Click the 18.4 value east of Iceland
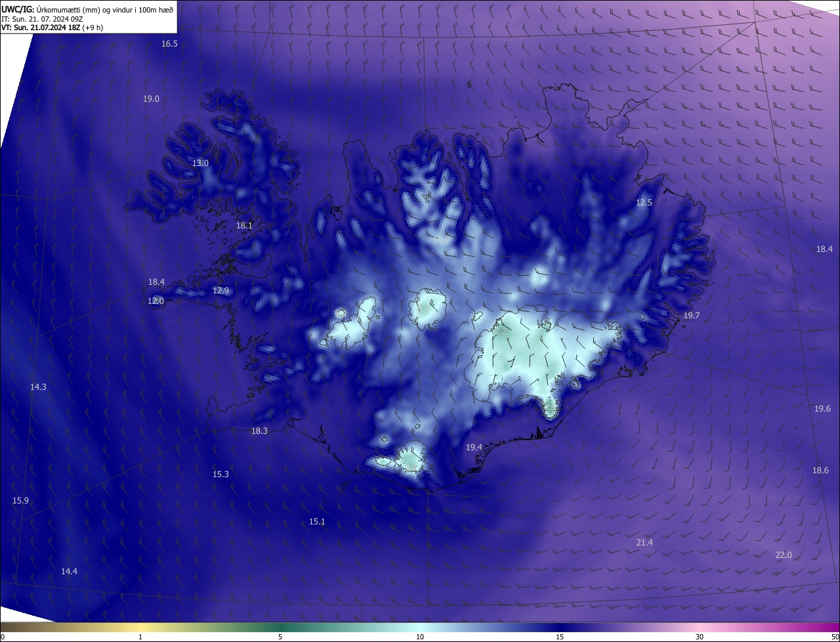 824,249
